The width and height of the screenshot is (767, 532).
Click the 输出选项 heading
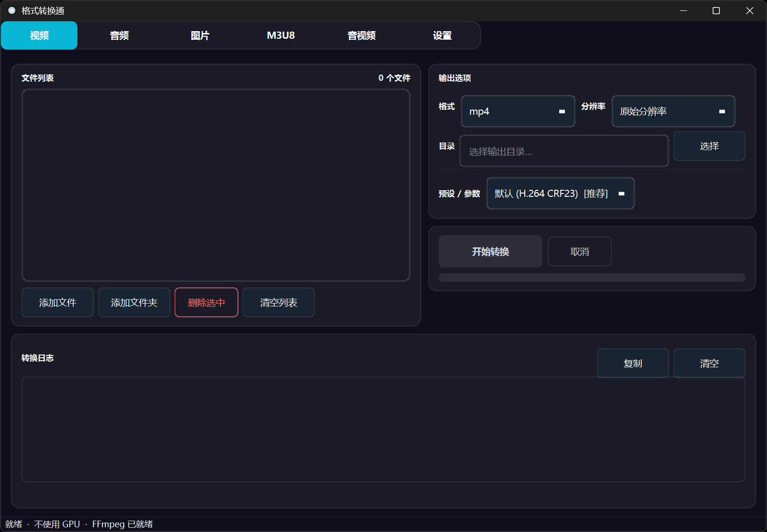click(455, 78)
